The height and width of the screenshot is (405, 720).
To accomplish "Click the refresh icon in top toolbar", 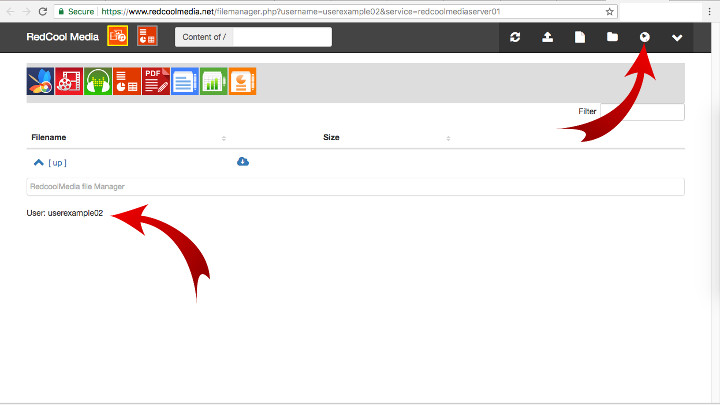I will [x=515, y=37].
